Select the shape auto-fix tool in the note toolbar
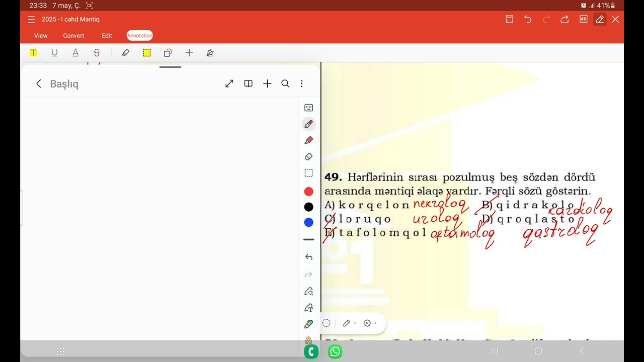Screen dimensions: 644x362 click(309, 291)
